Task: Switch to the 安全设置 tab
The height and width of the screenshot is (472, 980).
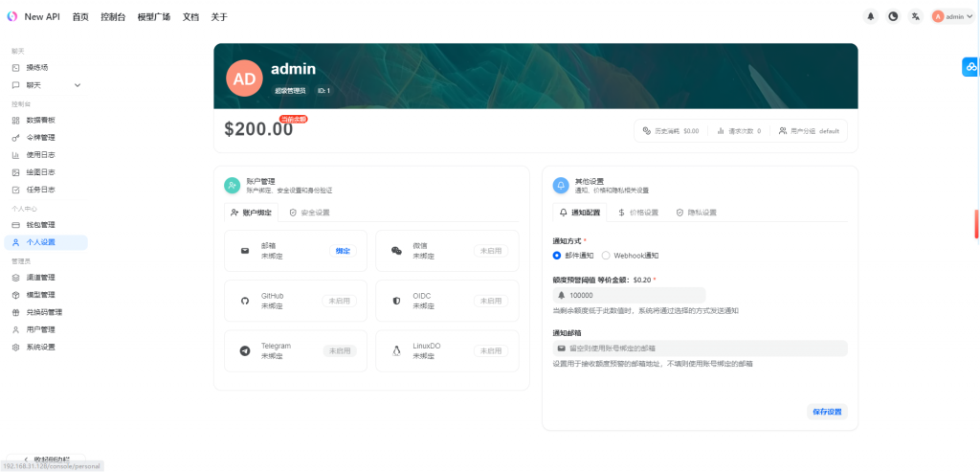Action: pyautogui.click(x=309, y=213)
